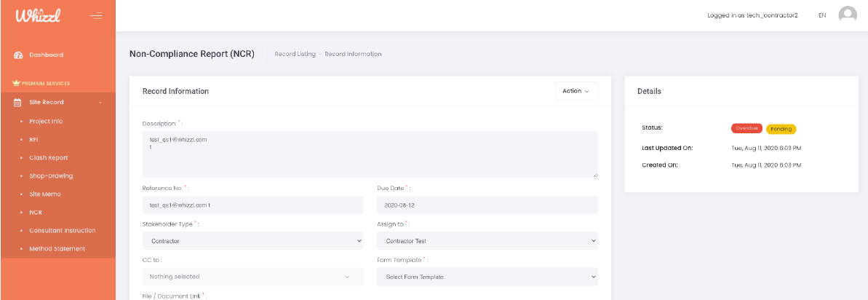Switch language via EN button
This screenshot has height=300, width=868.
click(x=822, y=15)
